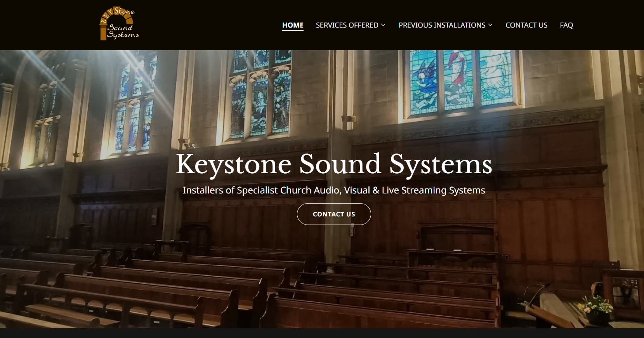Screen dimensions: 644x338
Task: Click the Keystone Sound Systems logo
Action: click(119, 24)
